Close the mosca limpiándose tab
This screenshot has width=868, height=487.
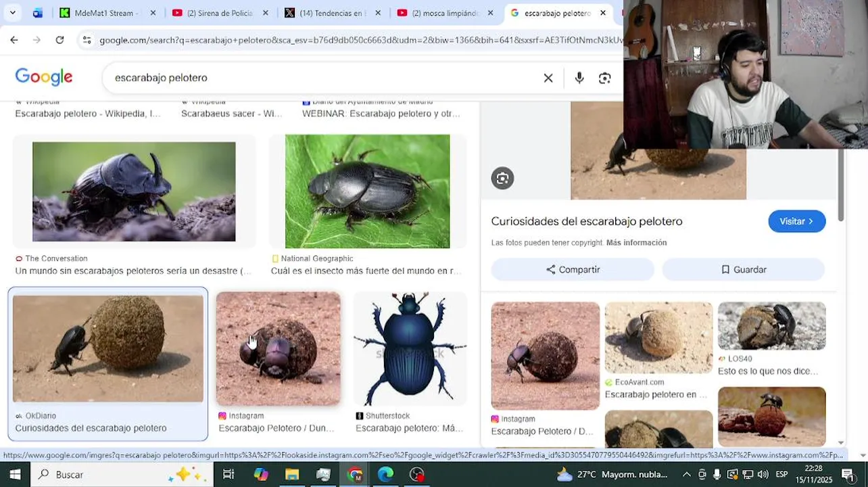click(x=490, y=13)
